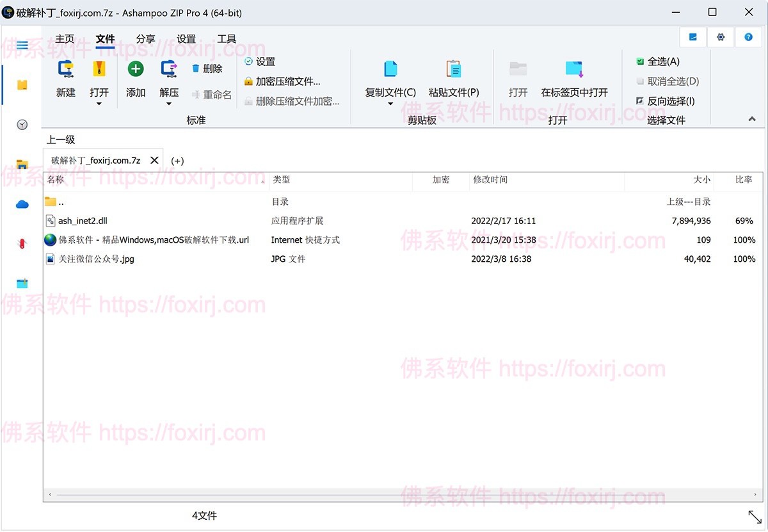This screenshot has height=532, width=768.
Task: Switch to the 主页 ribbon tab
Action: (65, 39)
